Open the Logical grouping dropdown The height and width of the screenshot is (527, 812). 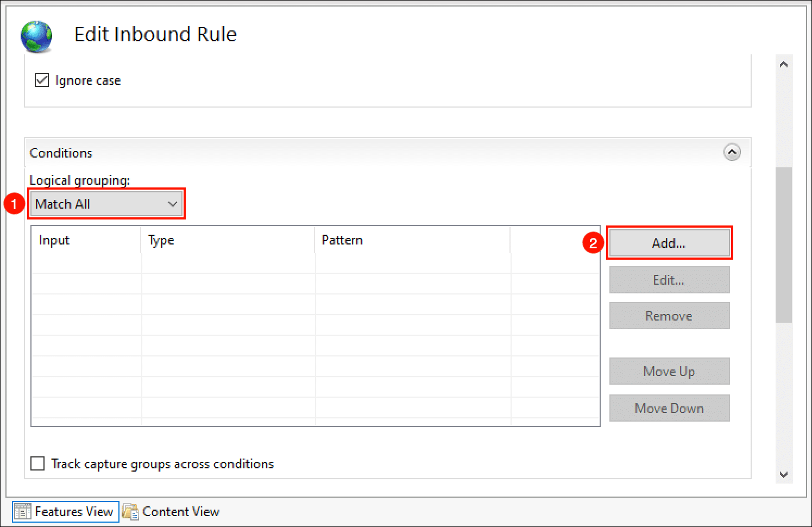(x=106, y=204)
